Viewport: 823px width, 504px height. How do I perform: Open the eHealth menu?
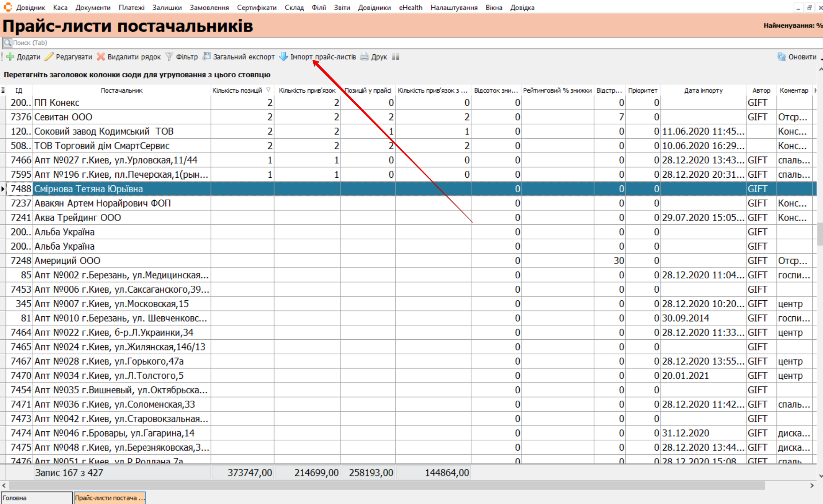pyautogui.click(x=410, y=8)
